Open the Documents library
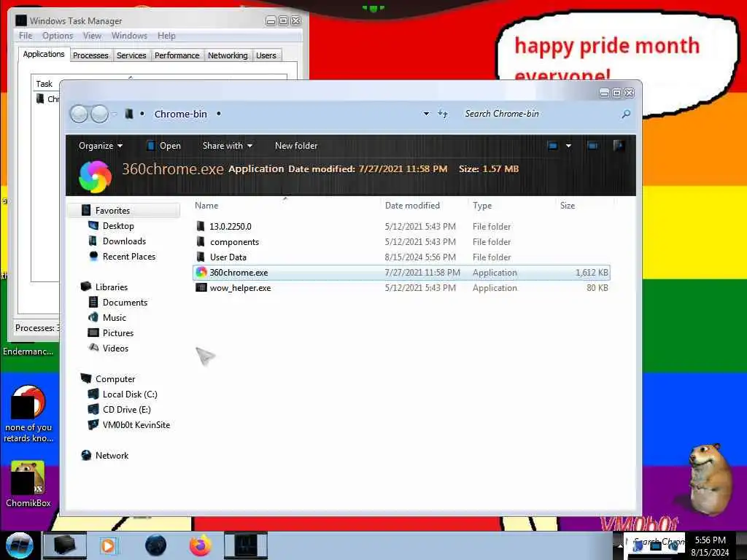 (125, 303)
